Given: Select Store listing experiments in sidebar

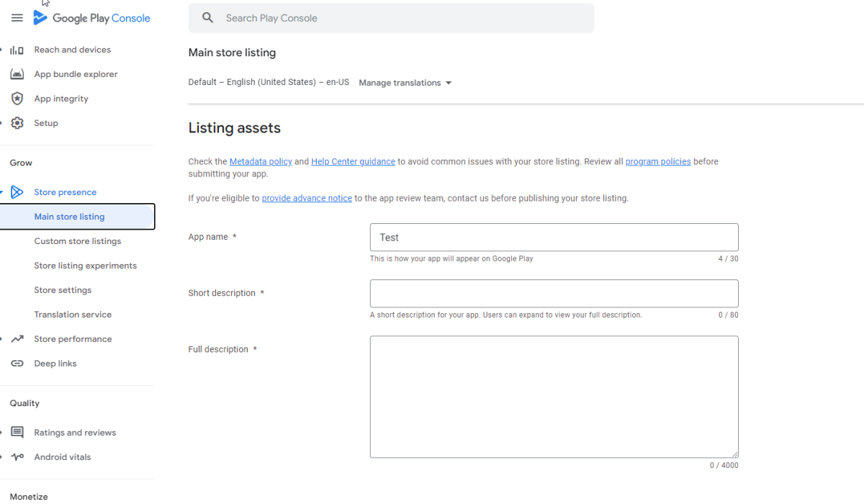Looking at the screenshot, I should 85,265.
